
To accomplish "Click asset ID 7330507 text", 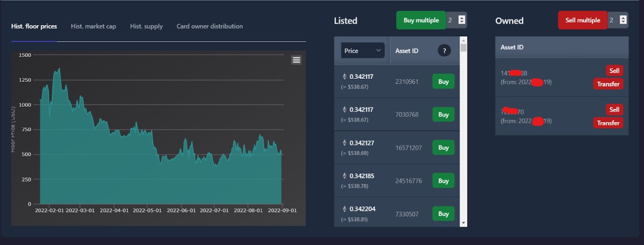I will [x=407, y=214].
